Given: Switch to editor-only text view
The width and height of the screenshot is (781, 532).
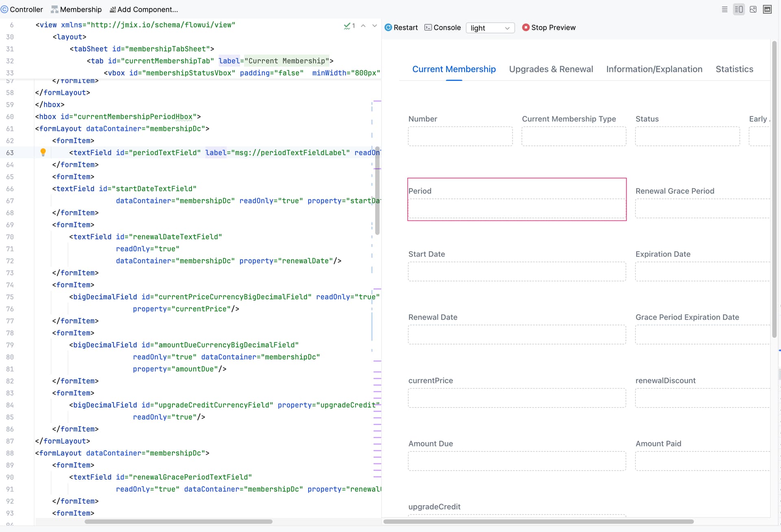Looking at the screenshot, I should (724, 9).
